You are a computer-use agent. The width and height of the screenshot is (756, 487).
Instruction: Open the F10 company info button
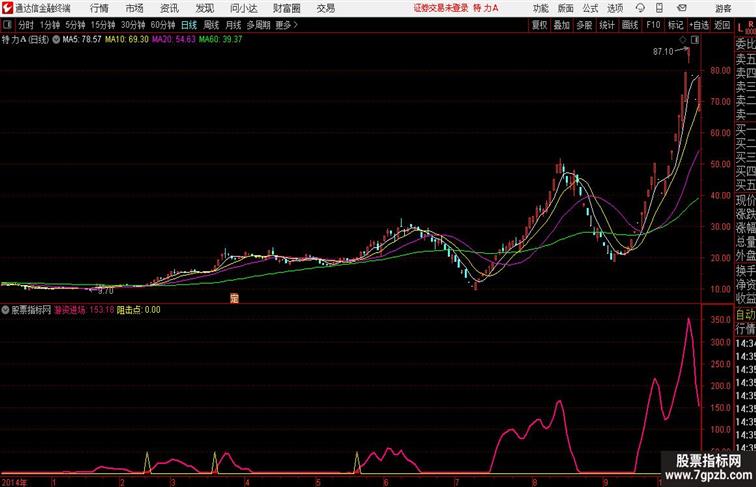[x=653, y=25]
